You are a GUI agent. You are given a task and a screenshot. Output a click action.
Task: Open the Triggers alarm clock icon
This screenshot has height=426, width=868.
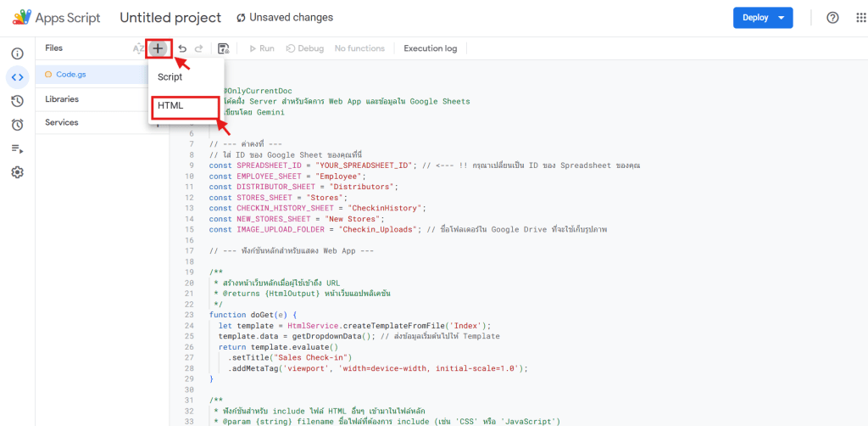click(x=17, y=125)
